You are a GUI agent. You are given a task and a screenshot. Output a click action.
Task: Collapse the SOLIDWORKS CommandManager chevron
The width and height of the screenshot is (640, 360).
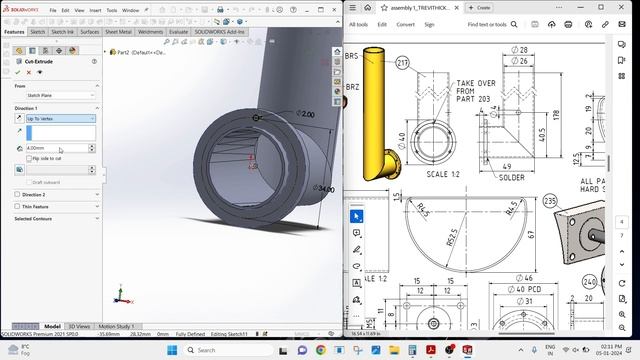pos(338,22)
